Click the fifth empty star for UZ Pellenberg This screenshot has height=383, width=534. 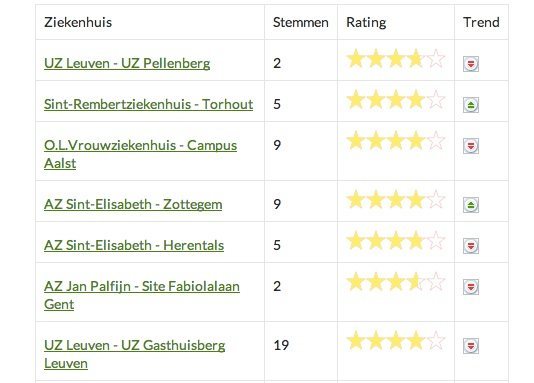[x=436, y=59]
